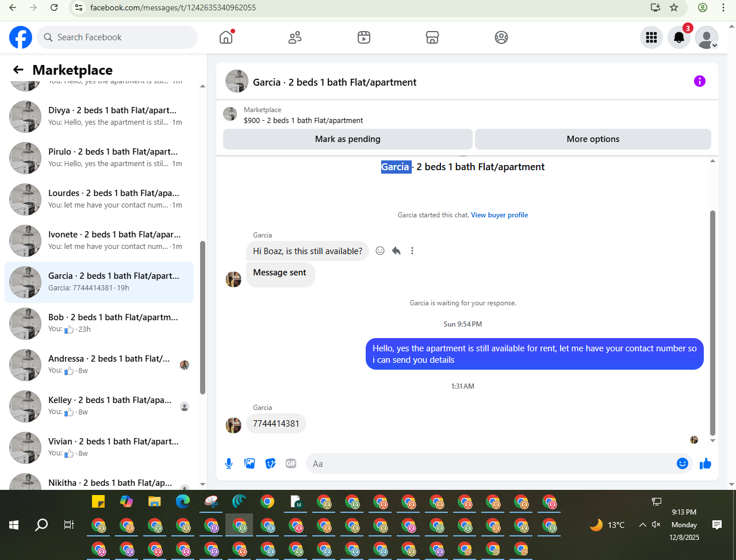Launch Microsoft Edge from the taskbar
The width and height of the screenshot is (736, 560).
(x=183, y=501)
